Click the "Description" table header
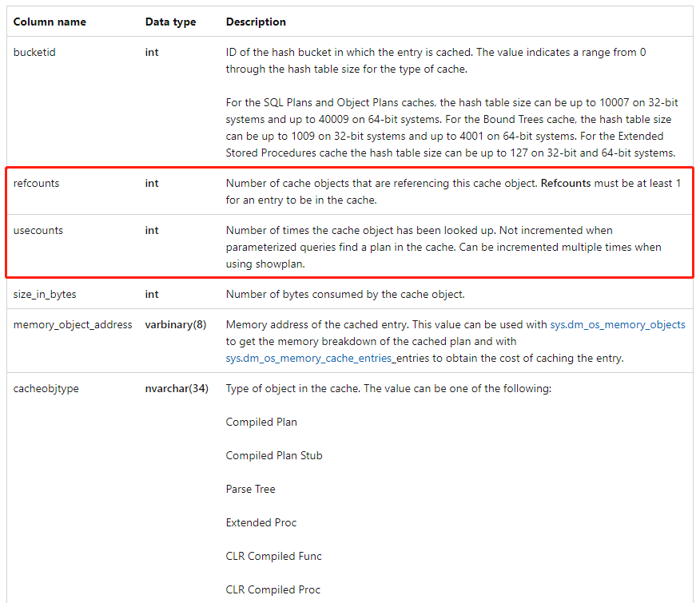This screenshot has width=700, height=603. point(256,22)
